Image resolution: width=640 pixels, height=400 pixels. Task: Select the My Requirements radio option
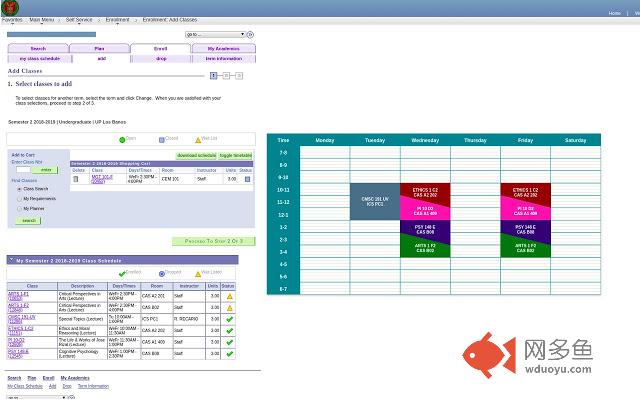click(19, 199)
